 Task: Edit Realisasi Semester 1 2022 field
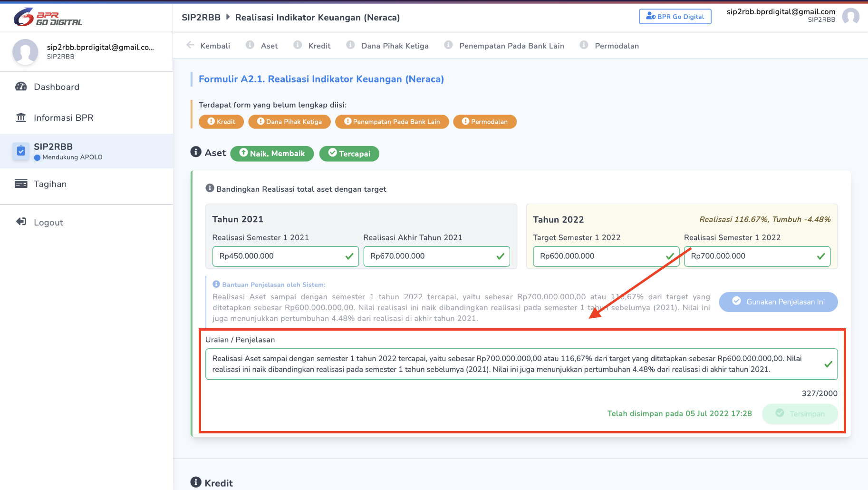pyautogui.click(x=757, y=256)
